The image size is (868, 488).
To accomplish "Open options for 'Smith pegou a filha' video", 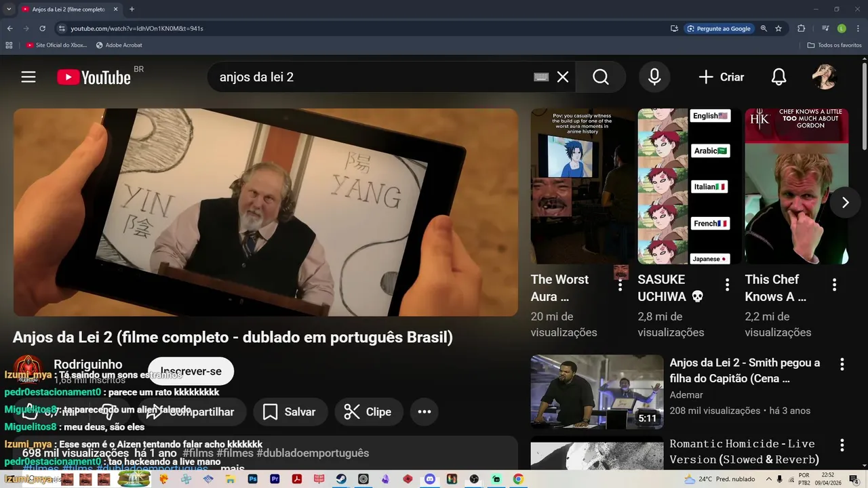I will [842, 365].
